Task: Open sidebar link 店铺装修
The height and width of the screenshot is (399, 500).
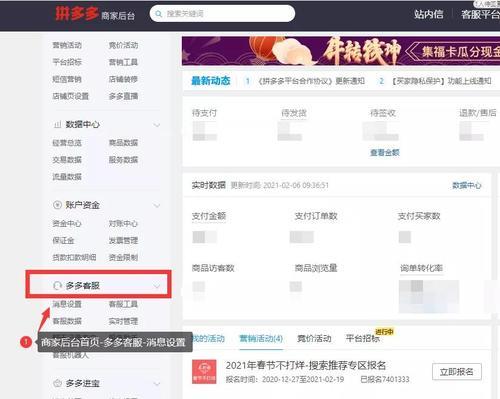Action: 123,79
